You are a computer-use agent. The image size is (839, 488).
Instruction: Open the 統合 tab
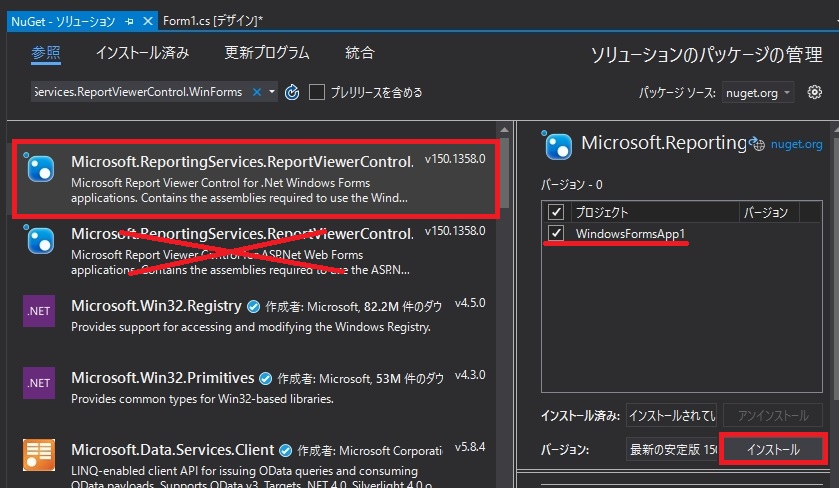360,53
